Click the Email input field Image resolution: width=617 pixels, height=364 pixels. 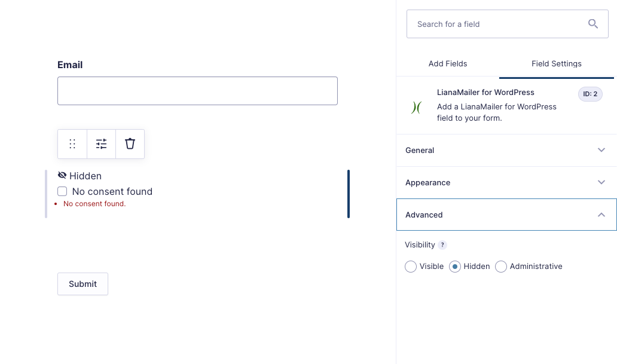(x=197, y=91)
